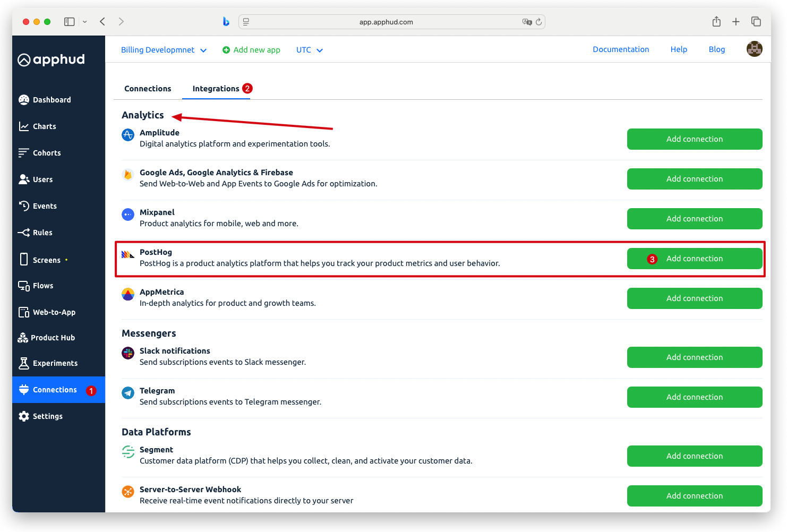
Task: Click the Data Platforms section heading
Action: (156, 432)
